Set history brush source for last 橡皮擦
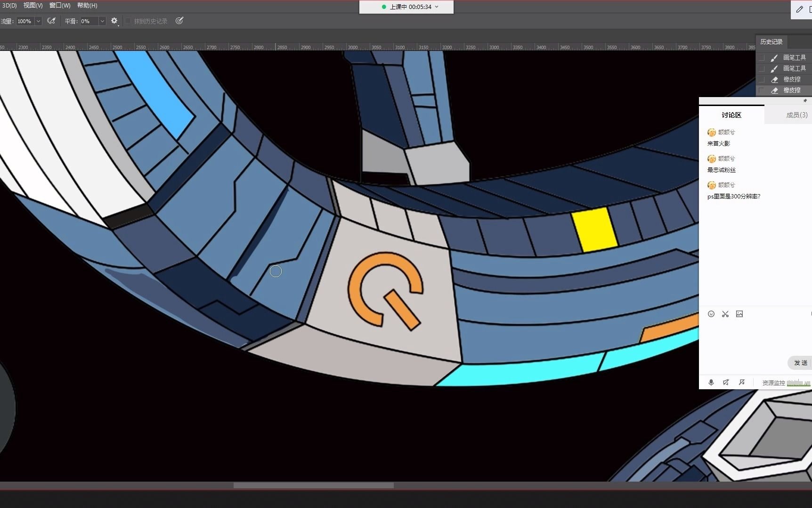Viewport: 812px width, 508px height. [762, 90]
